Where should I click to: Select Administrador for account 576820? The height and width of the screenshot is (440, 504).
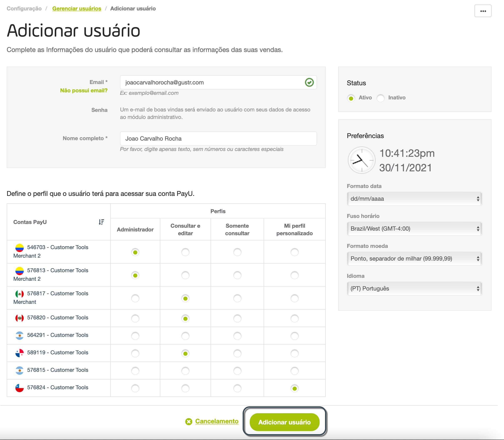[x=135, y=319]
